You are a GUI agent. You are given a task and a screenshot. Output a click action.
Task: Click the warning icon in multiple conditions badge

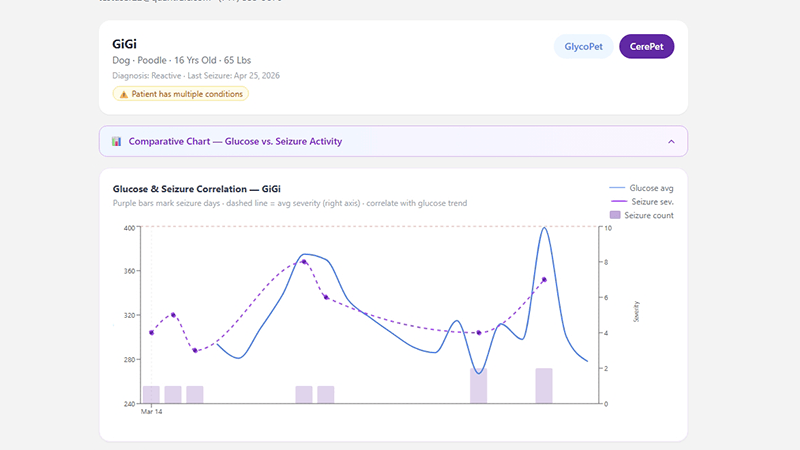pos(123,94)
